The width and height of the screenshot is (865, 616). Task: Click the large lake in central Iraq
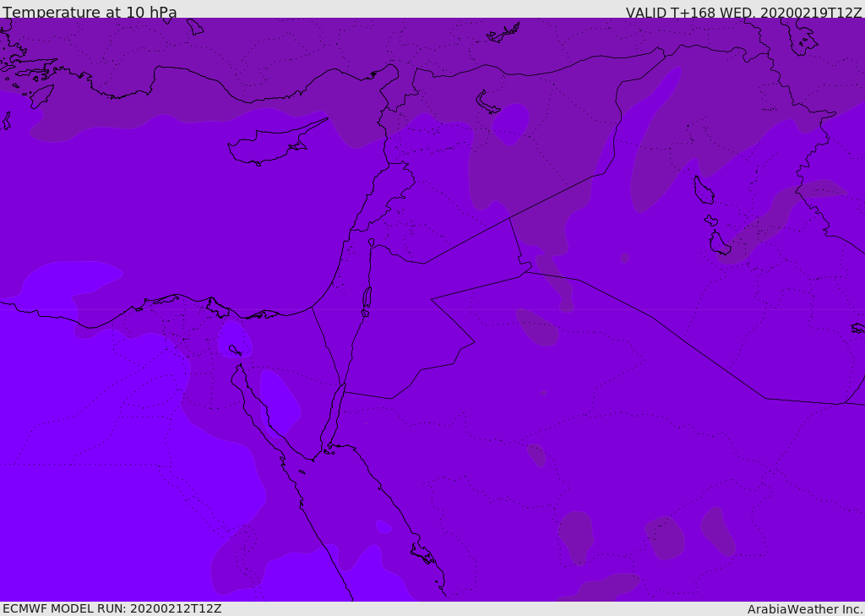pos(704,190)
